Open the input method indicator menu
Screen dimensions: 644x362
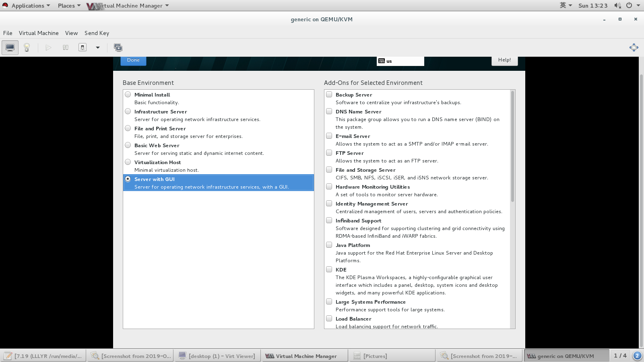[566, 5]
